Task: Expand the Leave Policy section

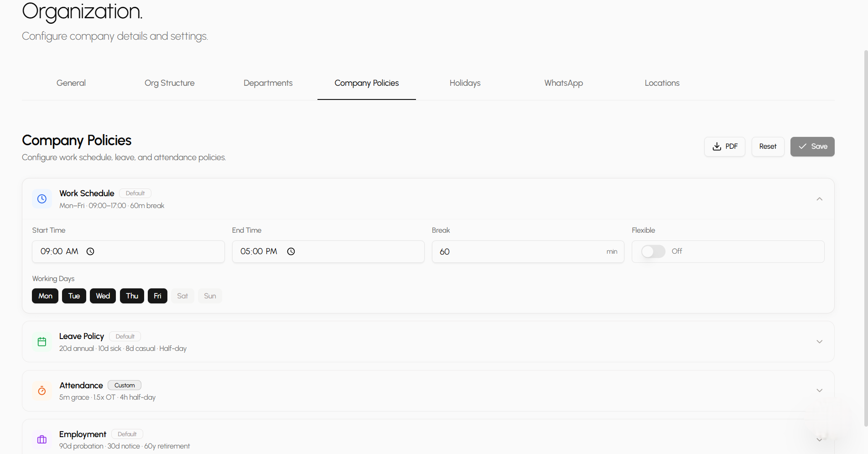Action: (819, 341)
